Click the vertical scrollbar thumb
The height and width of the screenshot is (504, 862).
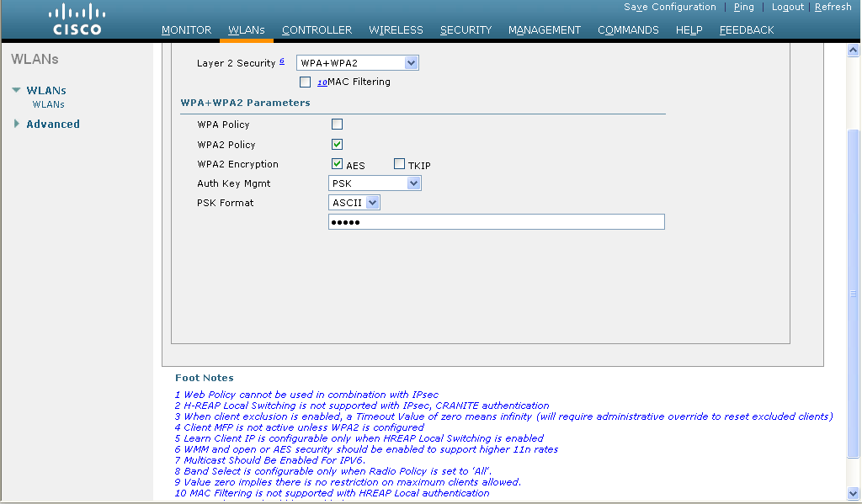coord(854,294)
